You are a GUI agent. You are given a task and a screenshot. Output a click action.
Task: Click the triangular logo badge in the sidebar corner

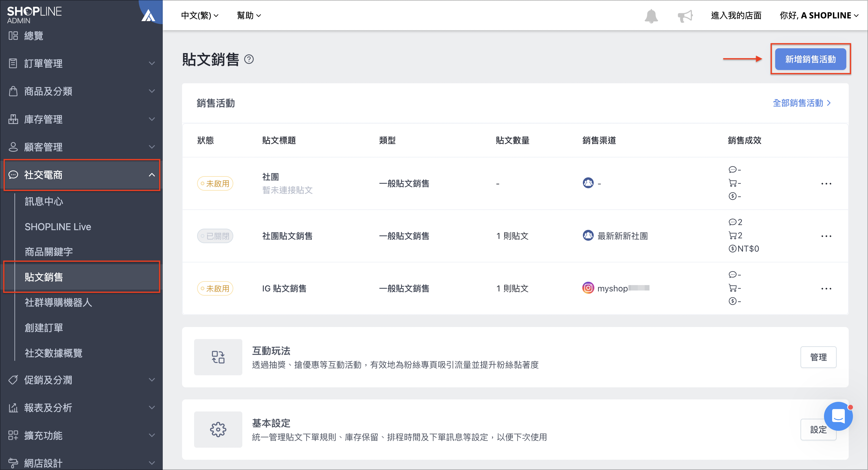pos(148,15)
